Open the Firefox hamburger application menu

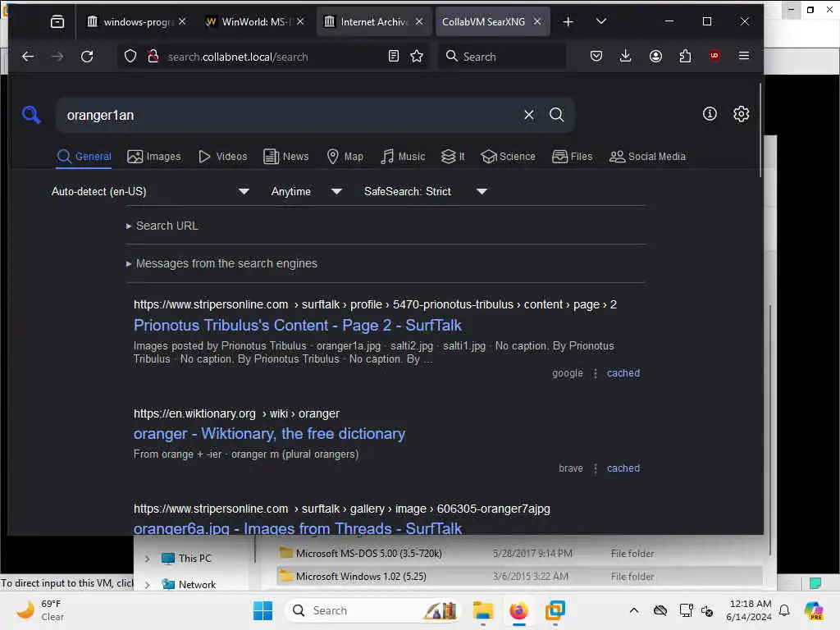pos(744,56)
